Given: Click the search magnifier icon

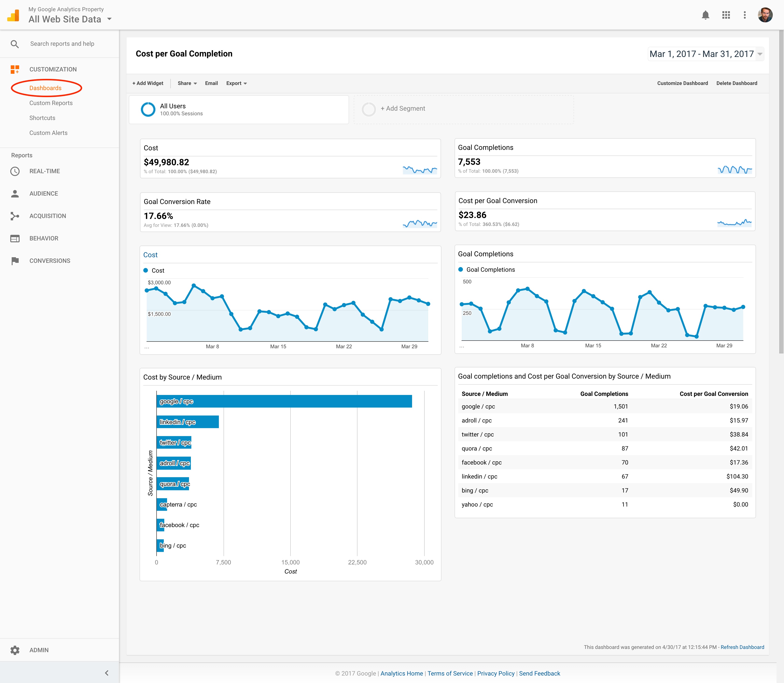Looking at the screenshot, I should tap(15, 44).
